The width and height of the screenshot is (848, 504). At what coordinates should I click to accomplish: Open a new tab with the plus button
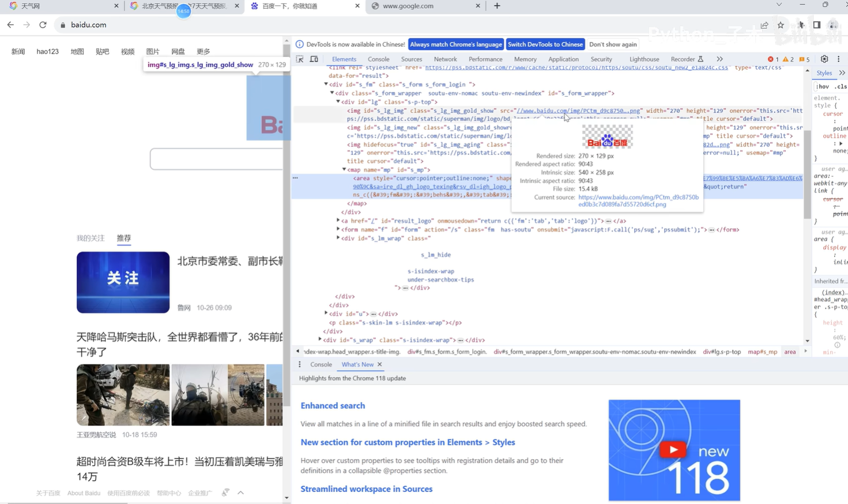tap(497, 6)
